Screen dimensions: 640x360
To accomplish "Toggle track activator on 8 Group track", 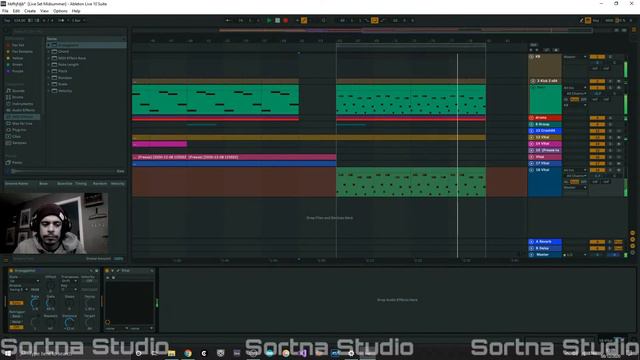I will tap(597, 124).
